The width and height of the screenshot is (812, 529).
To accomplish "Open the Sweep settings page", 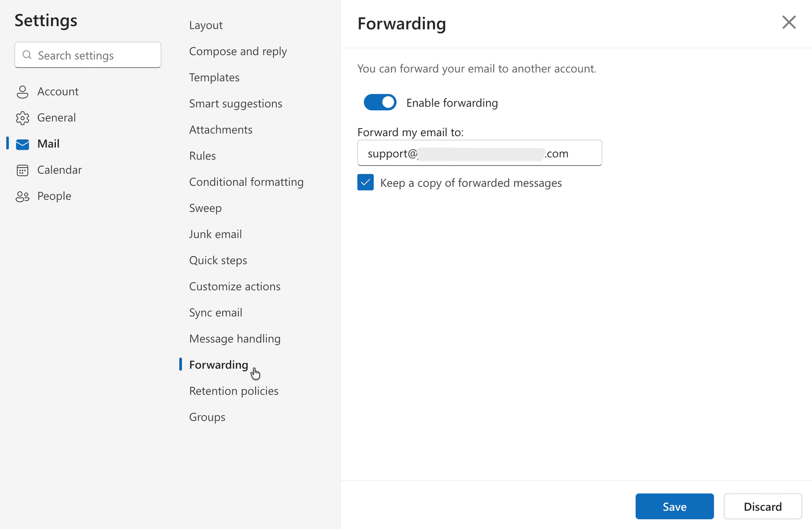I will click(206, 208).
